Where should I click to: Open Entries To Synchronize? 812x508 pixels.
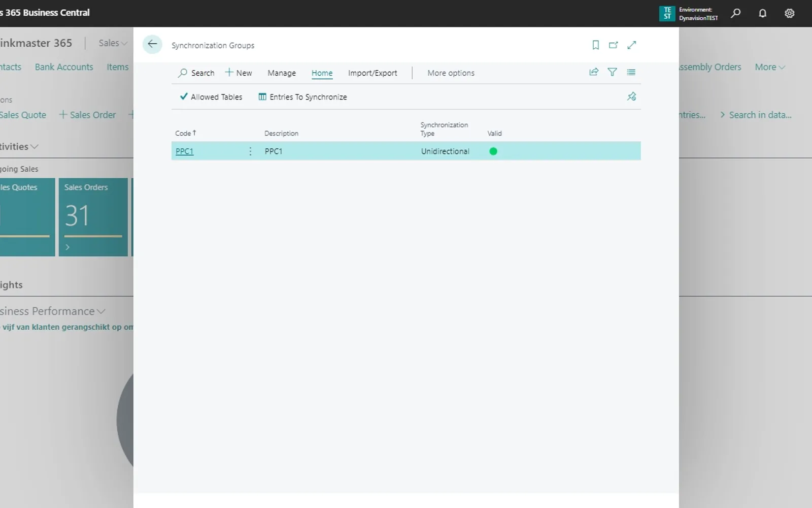pos(303,97)
